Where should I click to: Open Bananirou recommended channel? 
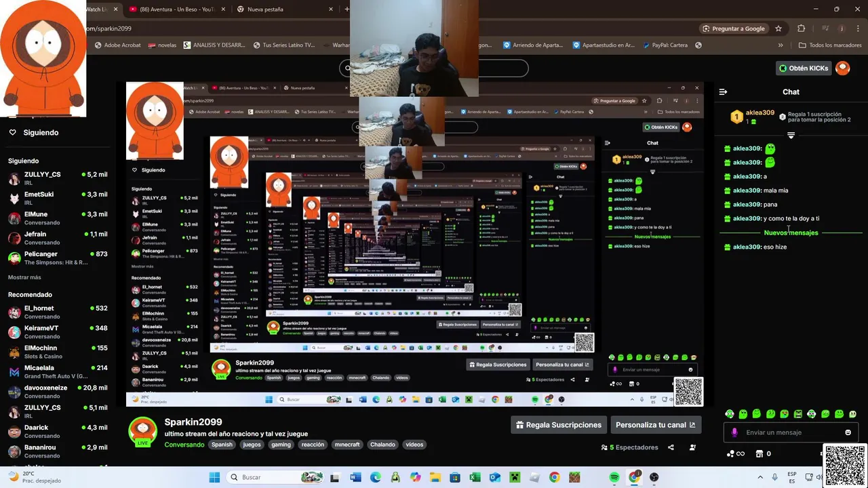tap(58, 451)
